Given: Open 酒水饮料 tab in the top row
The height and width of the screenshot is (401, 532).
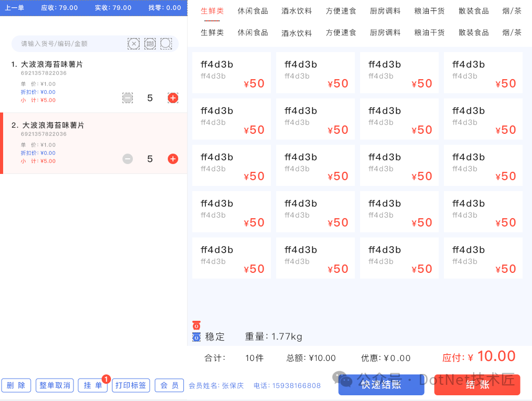Looking at the screenshot, I should [296, 11].
